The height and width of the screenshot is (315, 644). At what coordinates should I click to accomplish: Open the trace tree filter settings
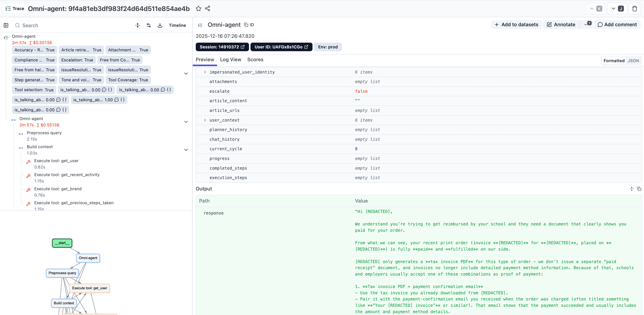149,25
